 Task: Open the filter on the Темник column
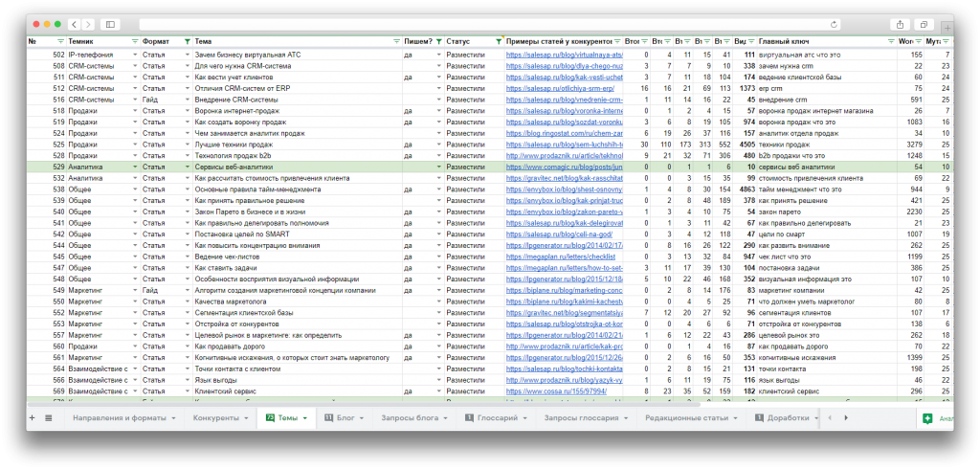pyautogui.click(x=135, y=41)
